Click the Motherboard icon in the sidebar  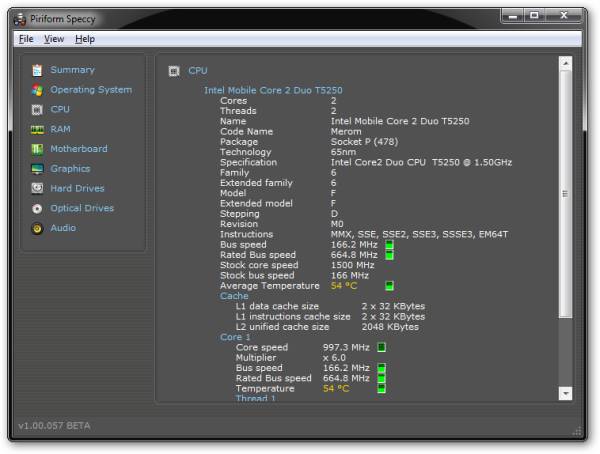(37, 149)
